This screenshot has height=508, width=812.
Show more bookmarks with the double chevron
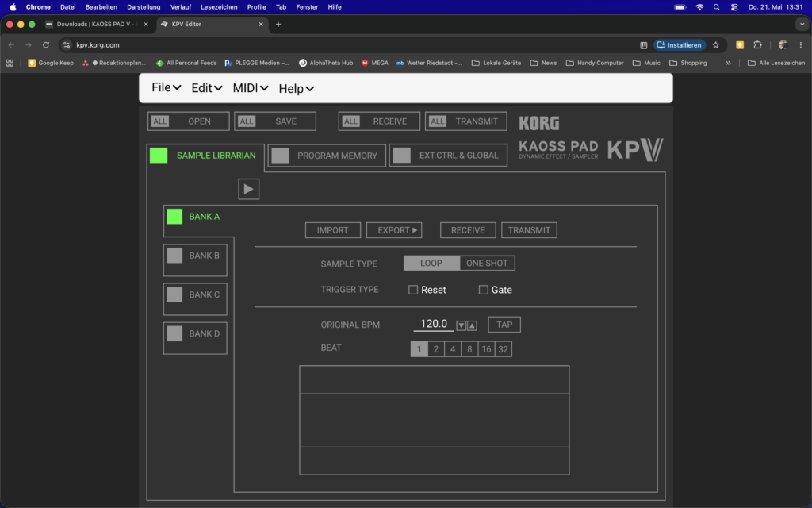(x=728, y=63)
